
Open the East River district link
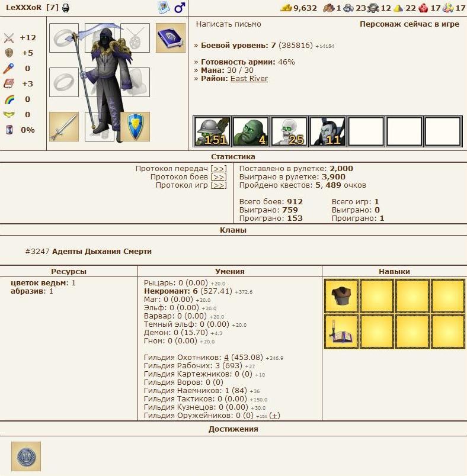[x=249, y=79]
